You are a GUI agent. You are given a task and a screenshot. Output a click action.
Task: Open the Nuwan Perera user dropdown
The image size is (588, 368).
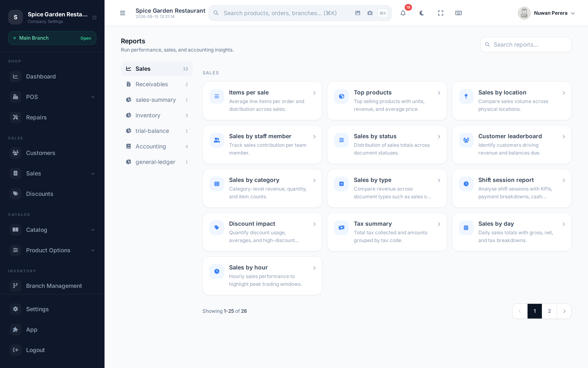click(x=546, y=13)
